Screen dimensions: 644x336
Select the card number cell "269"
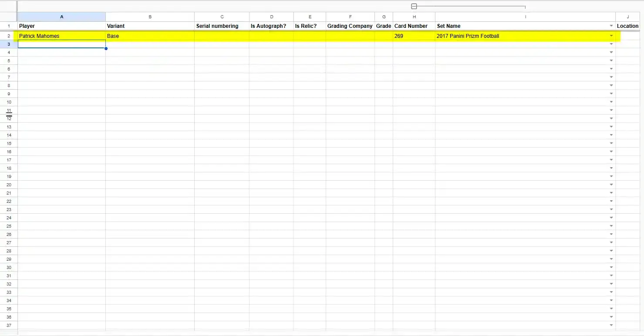tap(414, 36)
